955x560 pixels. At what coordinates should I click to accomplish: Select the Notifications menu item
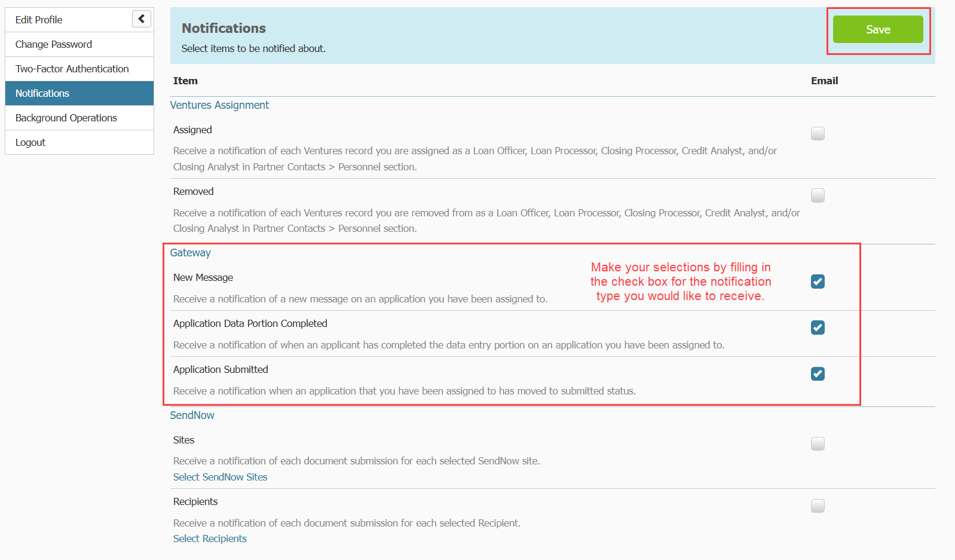pos(79,93)
